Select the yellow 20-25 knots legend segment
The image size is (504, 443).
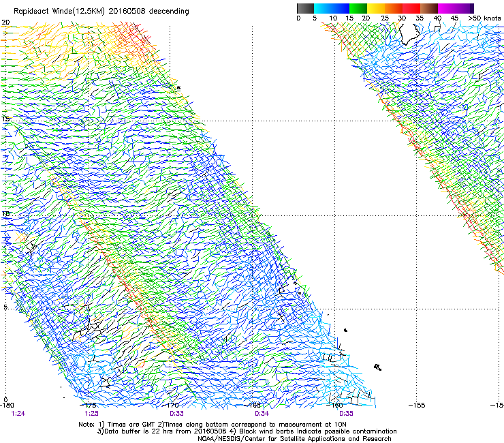click(x=376, y=8)
